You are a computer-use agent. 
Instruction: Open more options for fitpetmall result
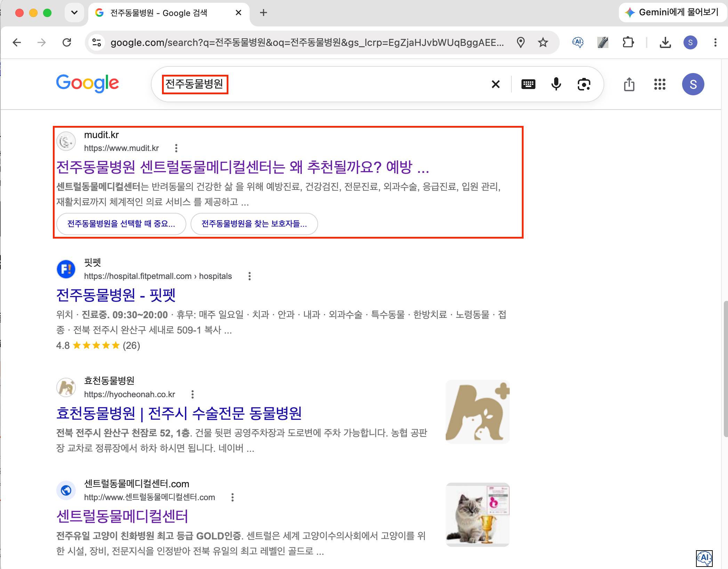click(x=249, y=276)
